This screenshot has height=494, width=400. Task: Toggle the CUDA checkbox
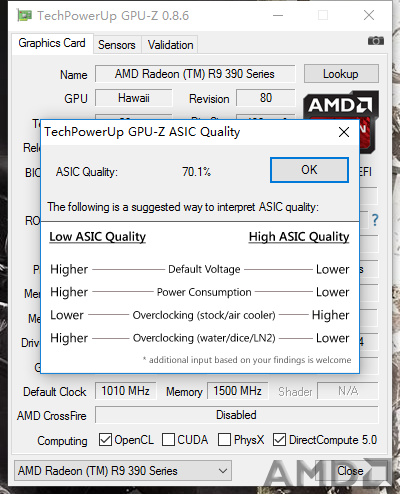[168, 440]
